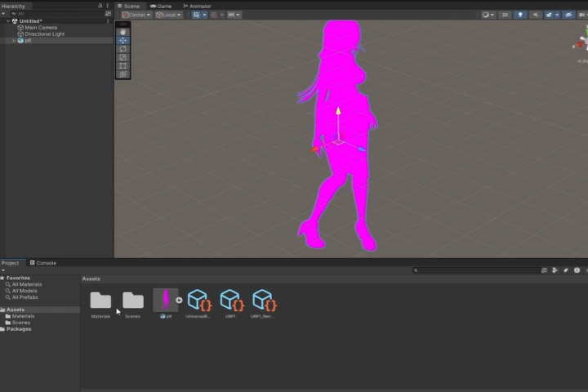Select the URP1 asset
The width and height of the screenshot is (588, 392).
(x=231, y=301)
